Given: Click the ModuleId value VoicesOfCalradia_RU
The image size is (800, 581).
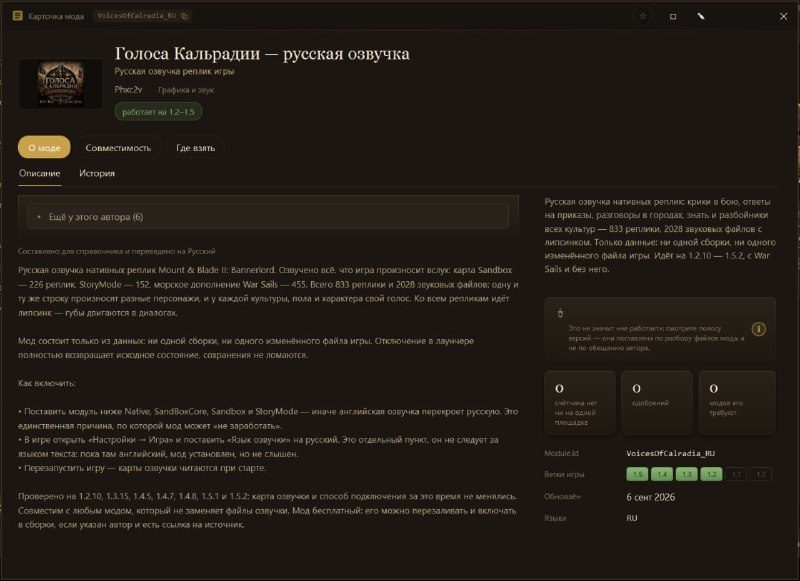Looking at the screenshot, I should coord(670,453).
